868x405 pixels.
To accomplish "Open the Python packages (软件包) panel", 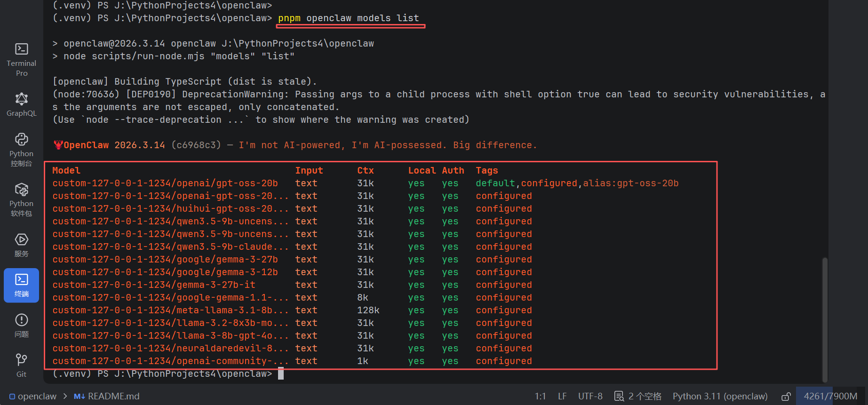I will 21,200.
